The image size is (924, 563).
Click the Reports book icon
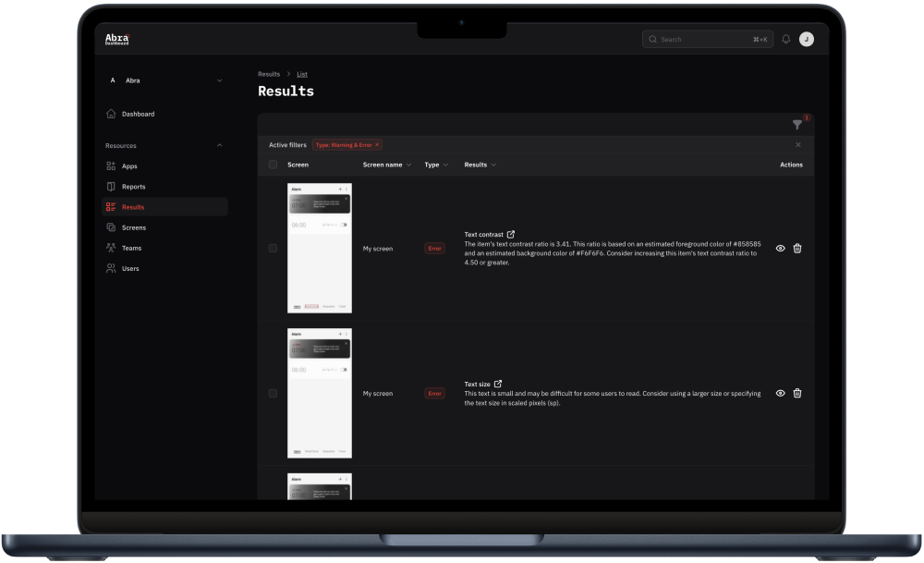111,187
